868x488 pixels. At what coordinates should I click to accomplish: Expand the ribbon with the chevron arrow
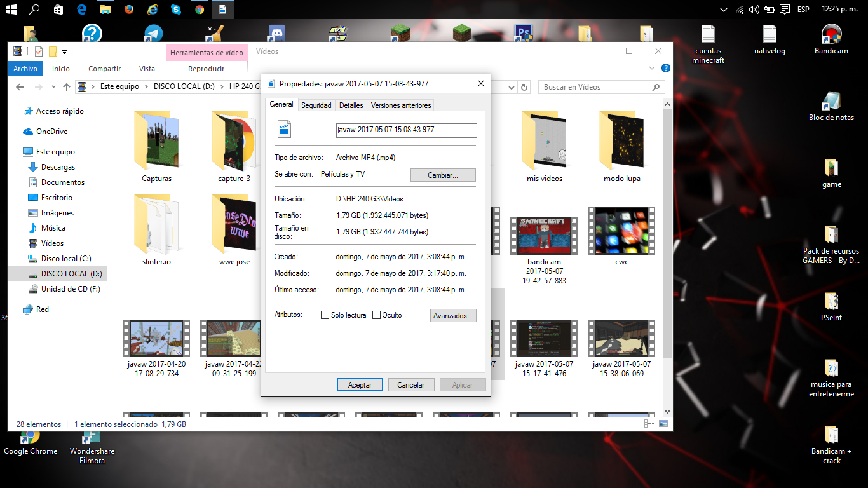coord(653,69)
